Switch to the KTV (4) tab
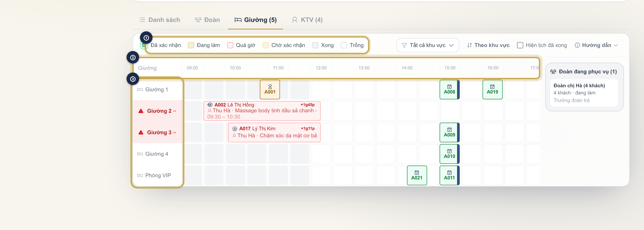Screen dimensions: 644x230 tap(307, 20)
